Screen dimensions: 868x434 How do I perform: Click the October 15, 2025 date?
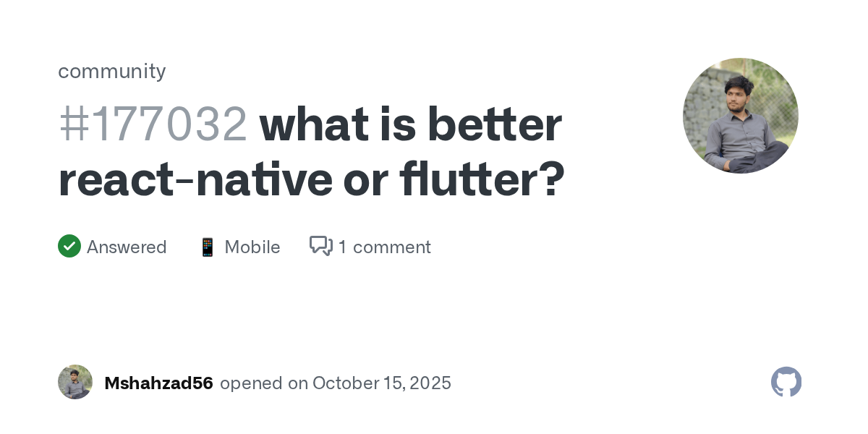click(x=382, y=383)
